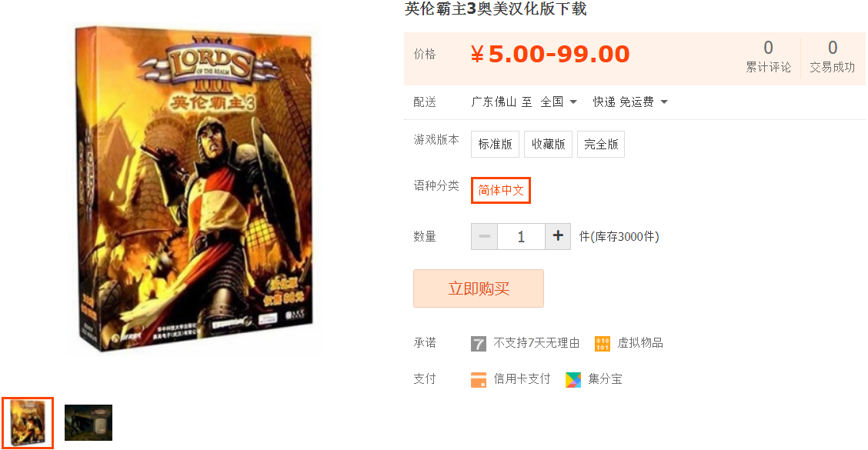Image resolution: width=868 pixels, height=450 pixels.
Task: Open the 累计评论 review count
Action: (769, 56)
